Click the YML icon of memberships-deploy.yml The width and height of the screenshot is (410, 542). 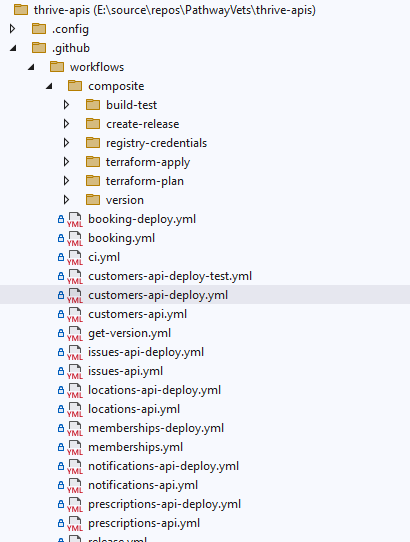[x=75, y=429]
